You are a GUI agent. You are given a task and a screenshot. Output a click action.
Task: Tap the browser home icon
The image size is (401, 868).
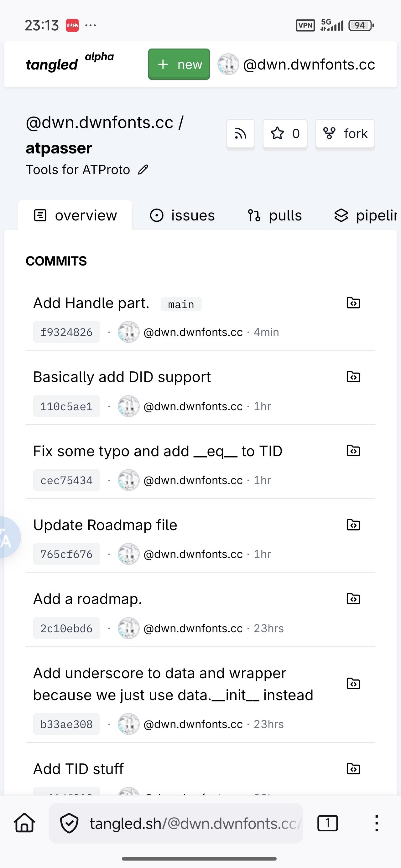[25, 823]
